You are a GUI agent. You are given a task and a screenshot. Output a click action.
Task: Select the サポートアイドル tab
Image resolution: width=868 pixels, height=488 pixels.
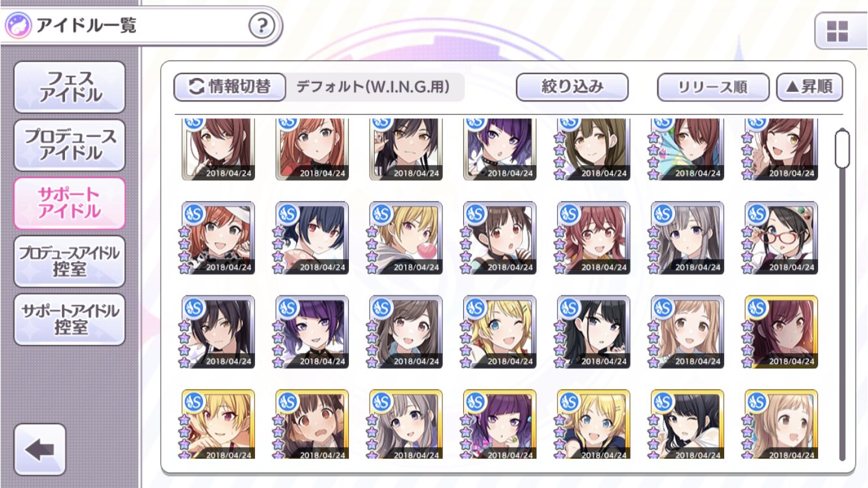[70, 203]
